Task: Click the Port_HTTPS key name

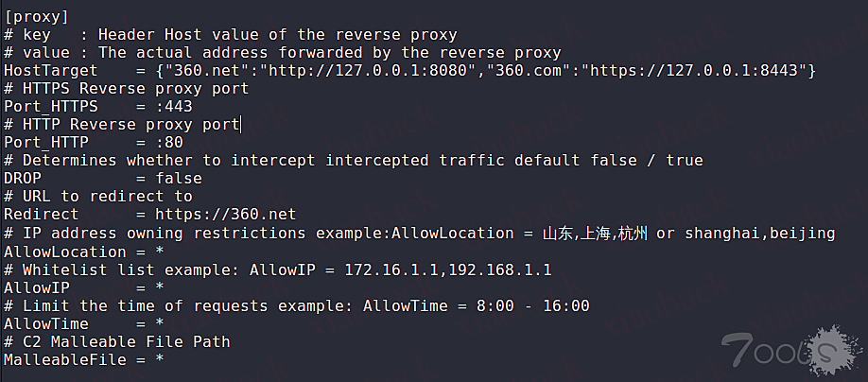Action: (51, 107)
